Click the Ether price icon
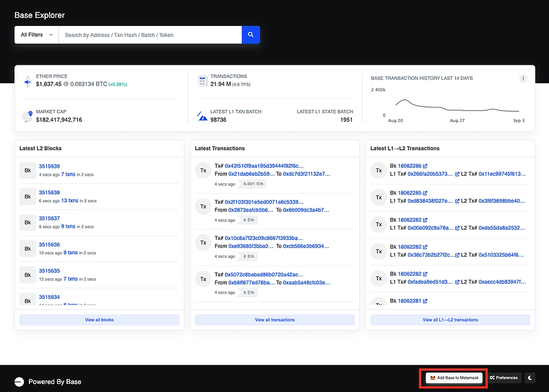This screenshot has height=392, width=549. (28, 82)
